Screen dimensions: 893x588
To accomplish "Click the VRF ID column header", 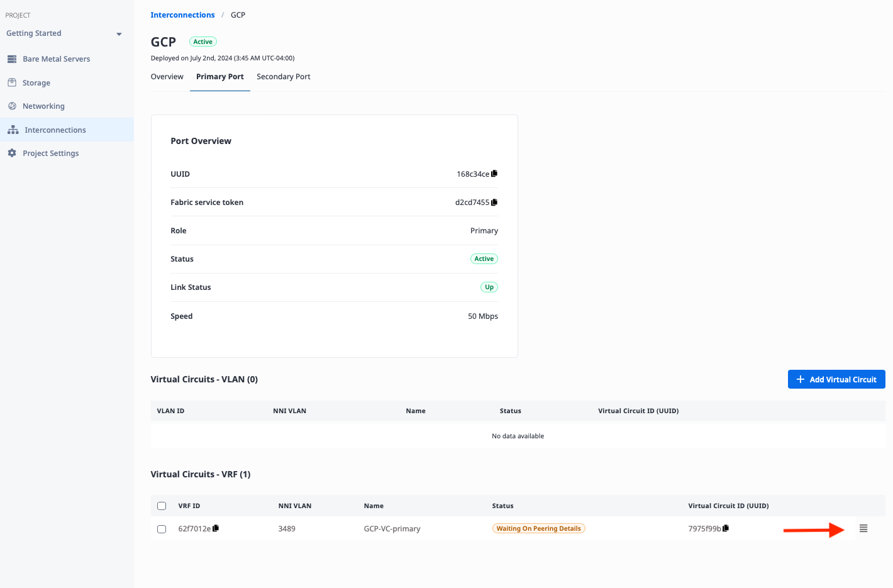I will coord(189,506).
